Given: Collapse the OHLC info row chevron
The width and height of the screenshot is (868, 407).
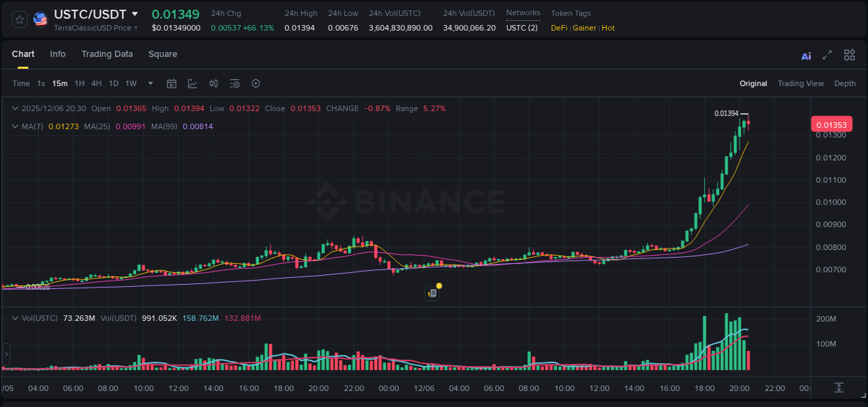Looking at the screenshot, I should tap(15, 108).
